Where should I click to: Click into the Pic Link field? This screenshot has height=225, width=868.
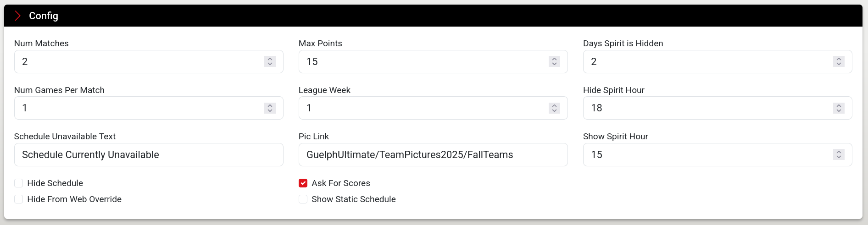(x=433, y=155)
